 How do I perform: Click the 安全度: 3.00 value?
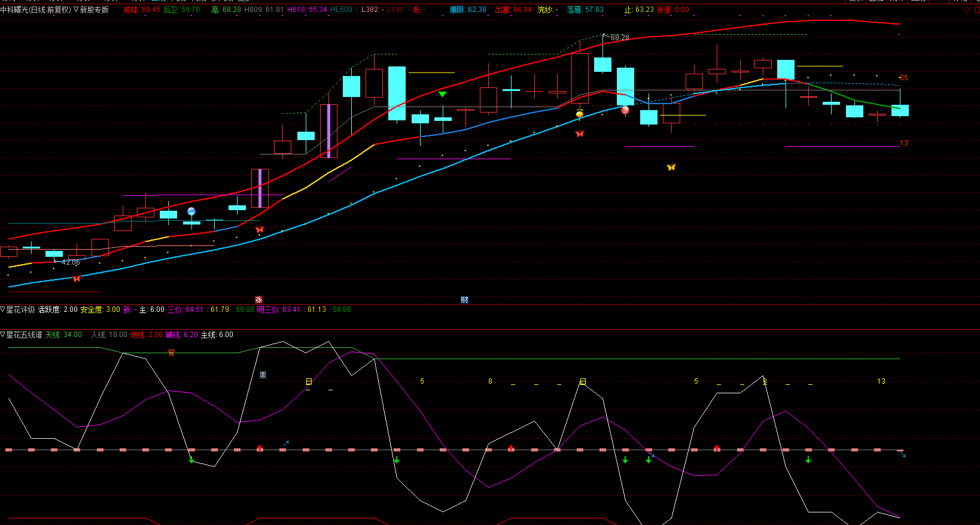(x=101, y=309)
